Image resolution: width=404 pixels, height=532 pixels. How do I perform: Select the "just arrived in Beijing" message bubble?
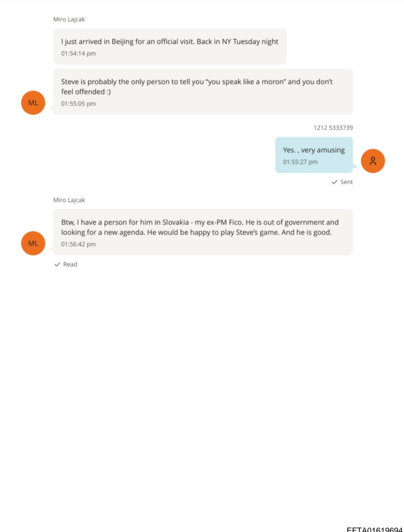coord(170,46)
